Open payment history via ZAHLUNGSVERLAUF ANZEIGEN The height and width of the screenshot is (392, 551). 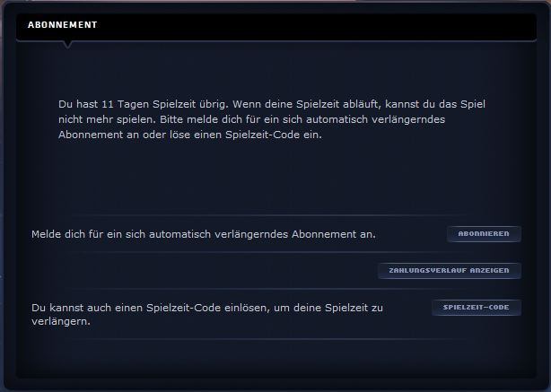tap(449, 271)
